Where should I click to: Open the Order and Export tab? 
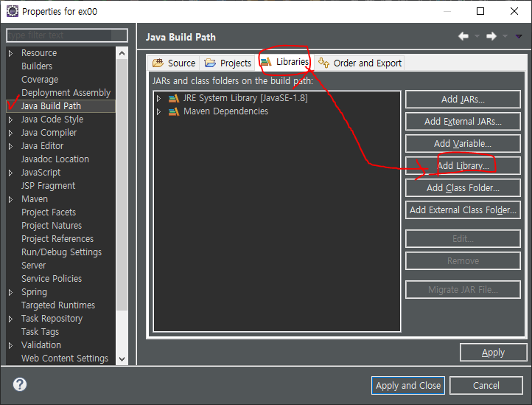pyautogui.click(x=360, y=63)
